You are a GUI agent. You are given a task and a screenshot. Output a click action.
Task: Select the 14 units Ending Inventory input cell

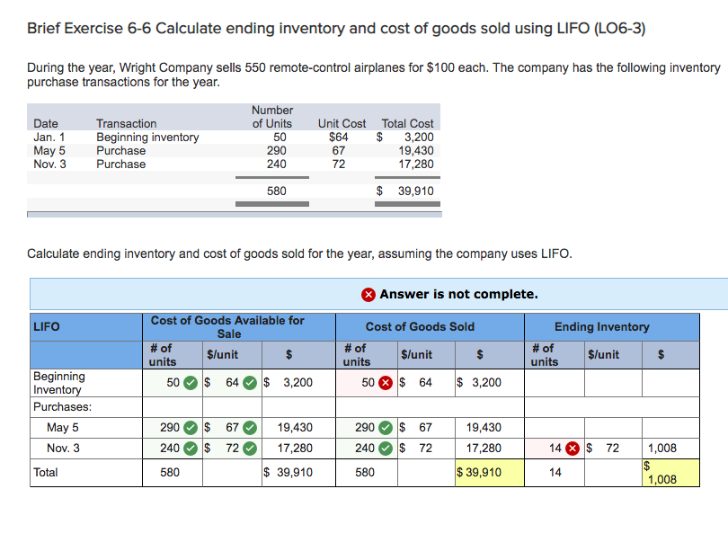555,449
